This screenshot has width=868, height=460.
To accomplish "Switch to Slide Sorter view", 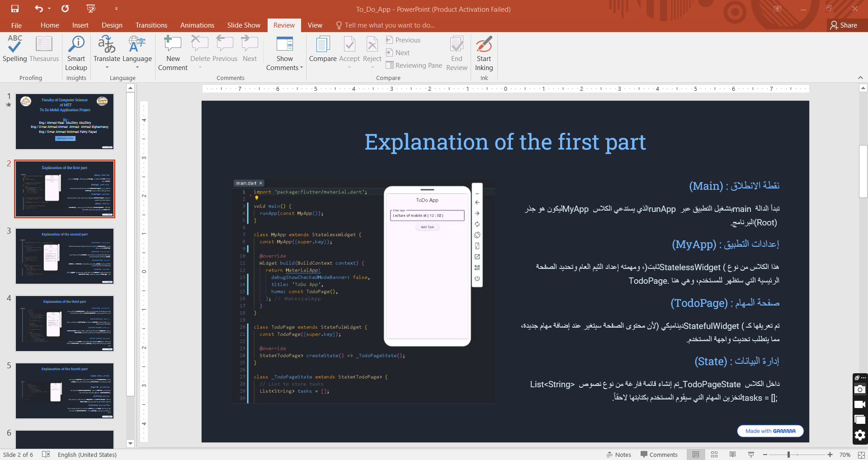I will 714,455.
